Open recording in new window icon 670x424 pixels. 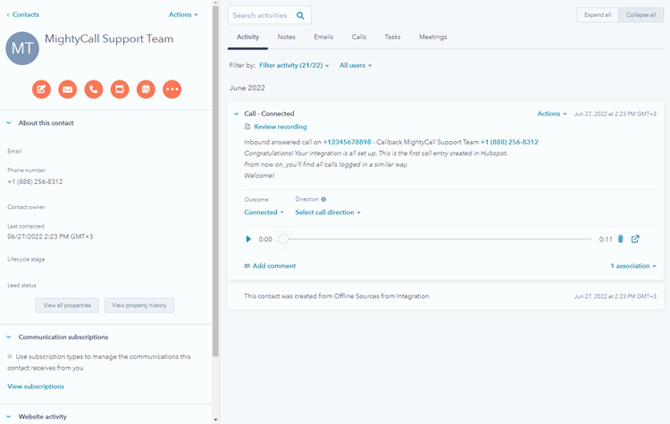click(x=635, y=239)
